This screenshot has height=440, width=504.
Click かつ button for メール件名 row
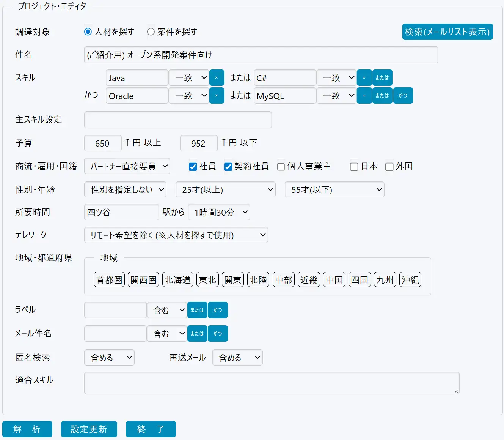coord(218,334)
